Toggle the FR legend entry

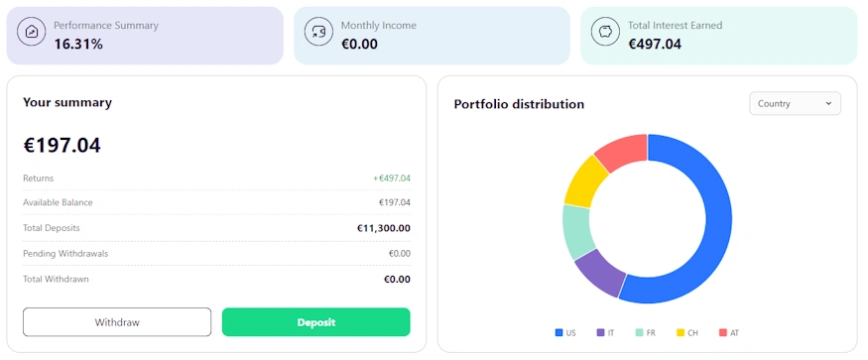(646, 333)
